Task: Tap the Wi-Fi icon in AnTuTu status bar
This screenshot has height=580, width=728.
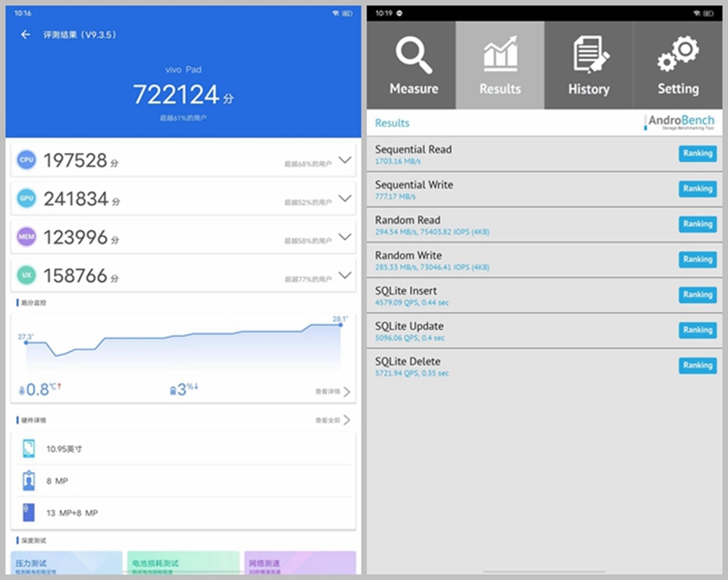Action: pyautogui.click(x=336, y=14)
